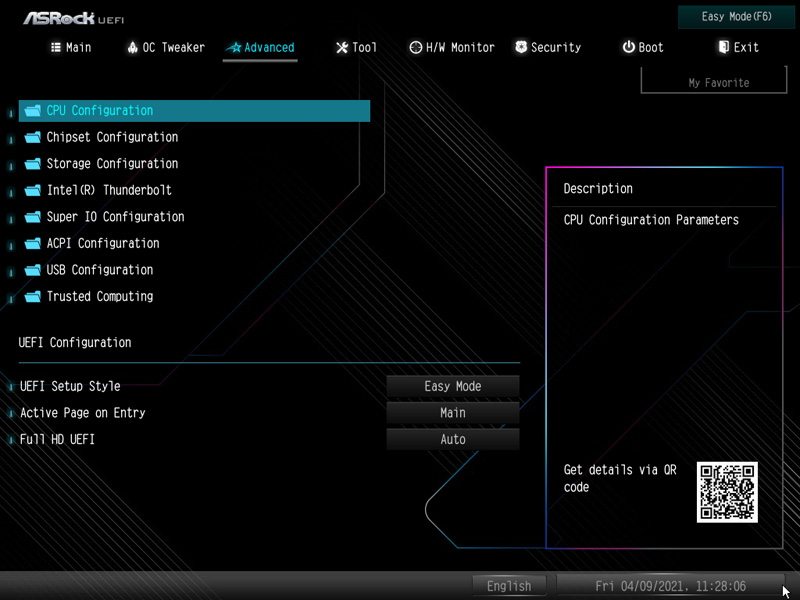The height and width of the screenshot is (600, 800).
Task: Click the UEFI Configuration section heading
Action: click(75, 342)
